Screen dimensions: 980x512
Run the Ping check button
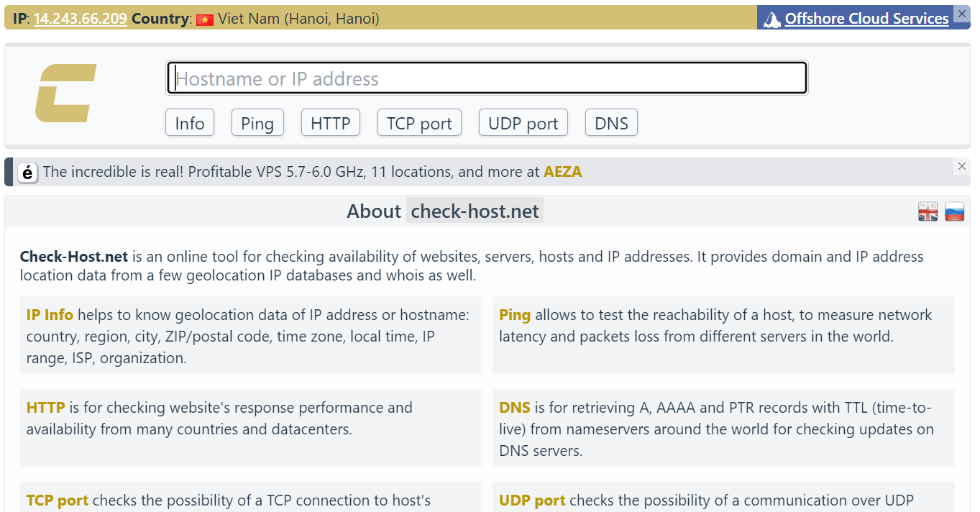pyautogui.click(x=257, y=123)
